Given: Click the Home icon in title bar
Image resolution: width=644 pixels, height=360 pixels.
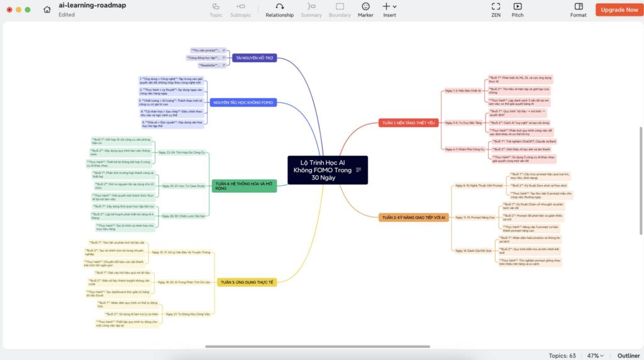Looking at the screenshot, I should pos(47,9).
